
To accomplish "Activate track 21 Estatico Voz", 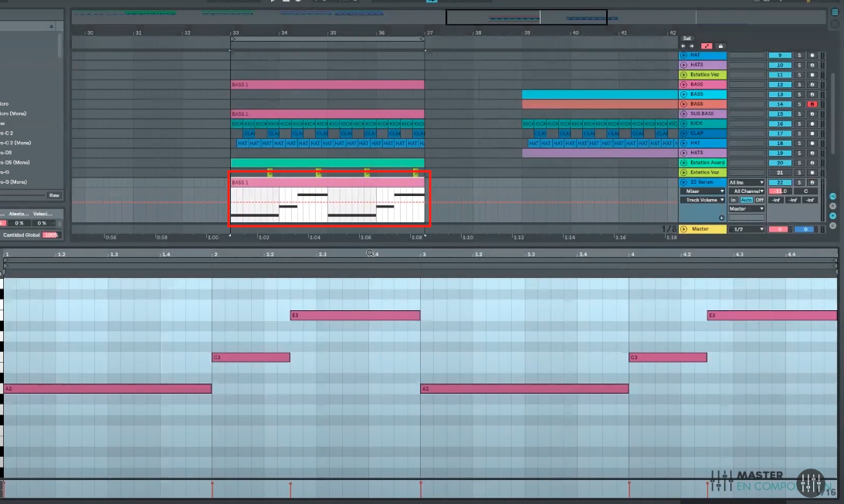I will [x=779, y=173].
